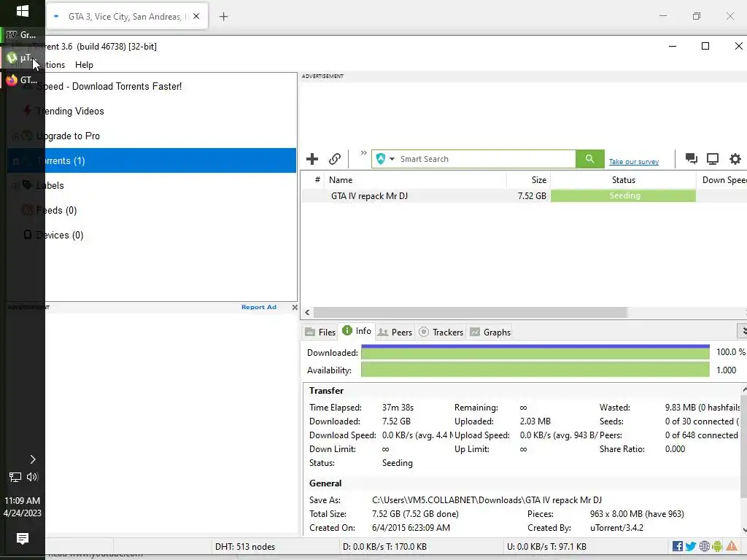Click DHT: 513 nodes in status bar

click(245, 547)
